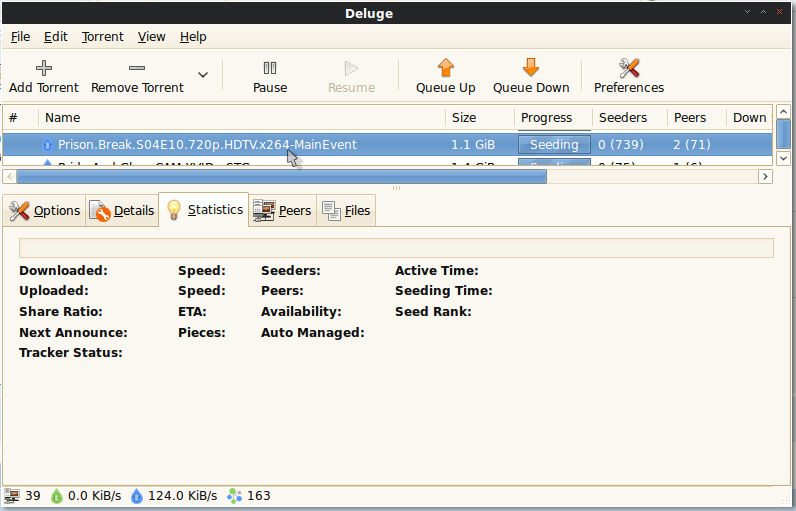
Task: Move torrent with Queue Down arrow
Action: (x=531, y=76)
